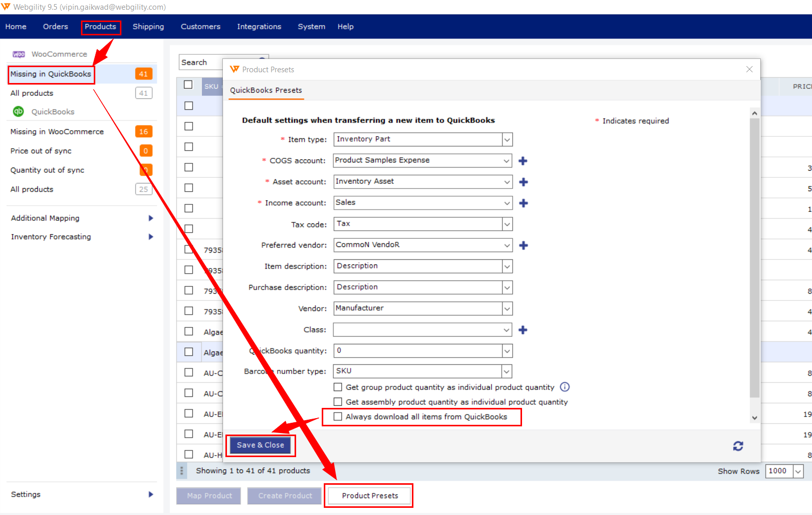
Task: Open the Vendor dropdown showing Manufacturer
Action: pos(507,308)
